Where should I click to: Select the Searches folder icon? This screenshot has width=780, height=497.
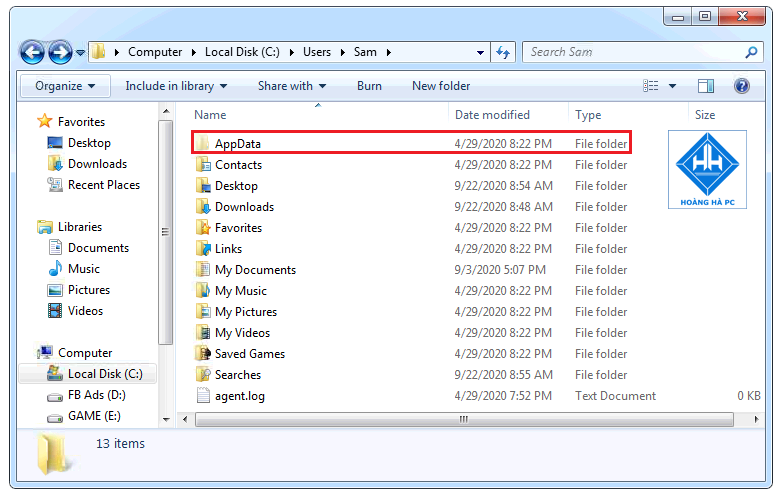tap(203, 374)
